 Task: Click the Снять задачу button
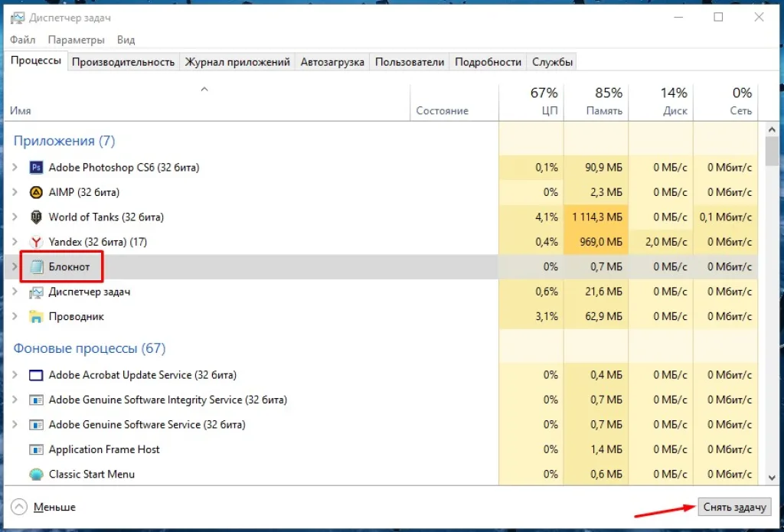coord(734,507)
